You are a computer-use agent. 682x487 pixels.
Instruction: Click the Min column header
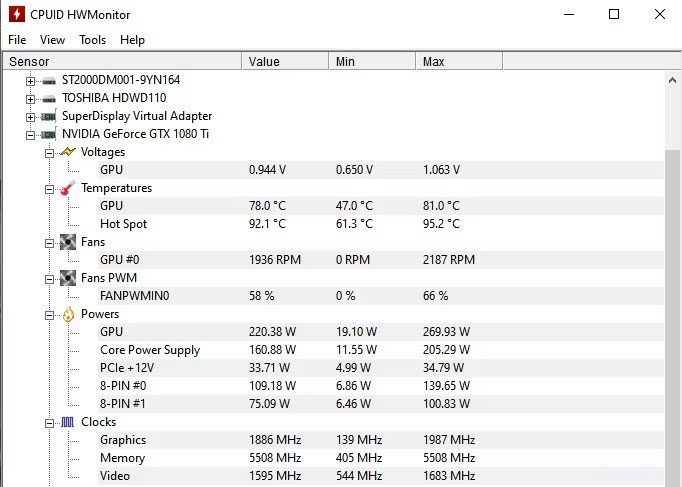pyautogui.click(x=372, y=61)
